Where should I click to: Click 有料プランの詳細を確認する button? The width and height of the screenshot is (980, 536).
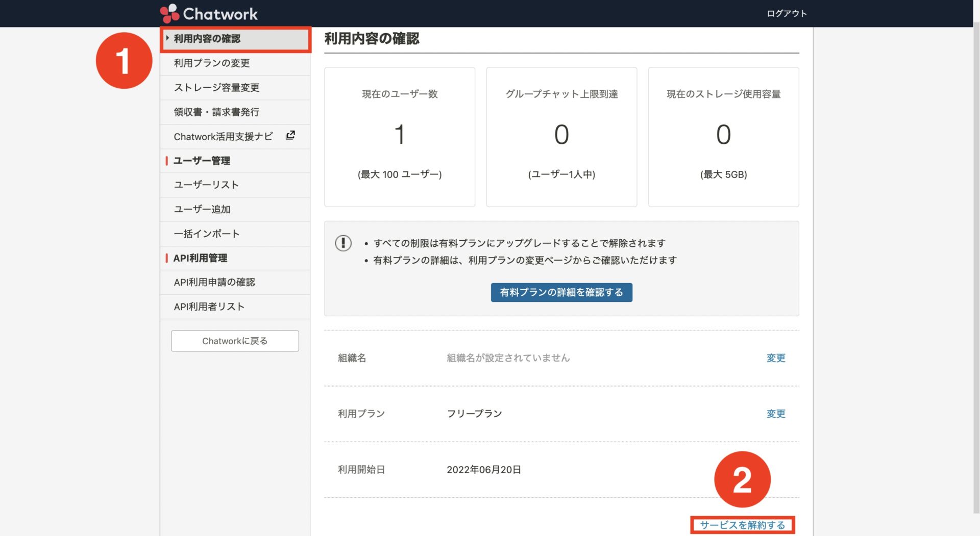point(561,292)
